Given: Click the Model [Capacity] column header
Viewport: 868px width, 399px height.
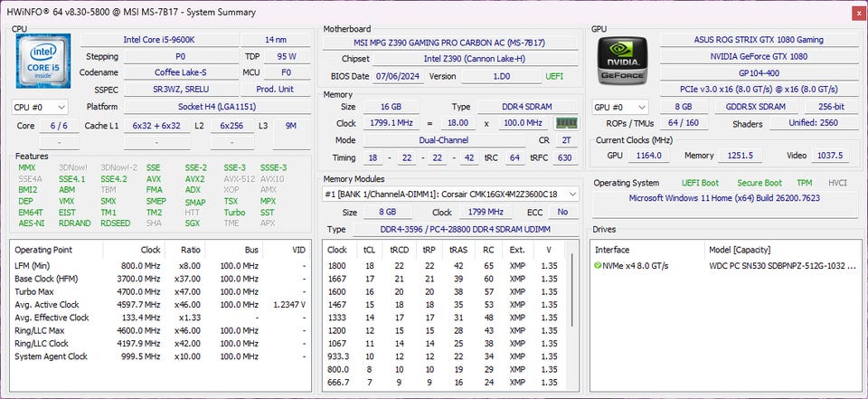Looking at the screenshot, I should 783,250.
